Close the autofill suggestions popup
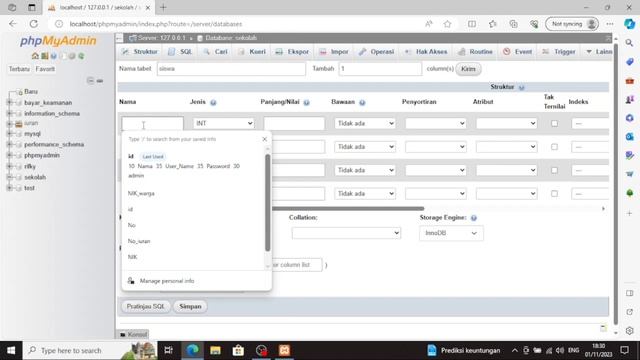The width and height of the screenshot is (640, 360). [x=264, y=139]
